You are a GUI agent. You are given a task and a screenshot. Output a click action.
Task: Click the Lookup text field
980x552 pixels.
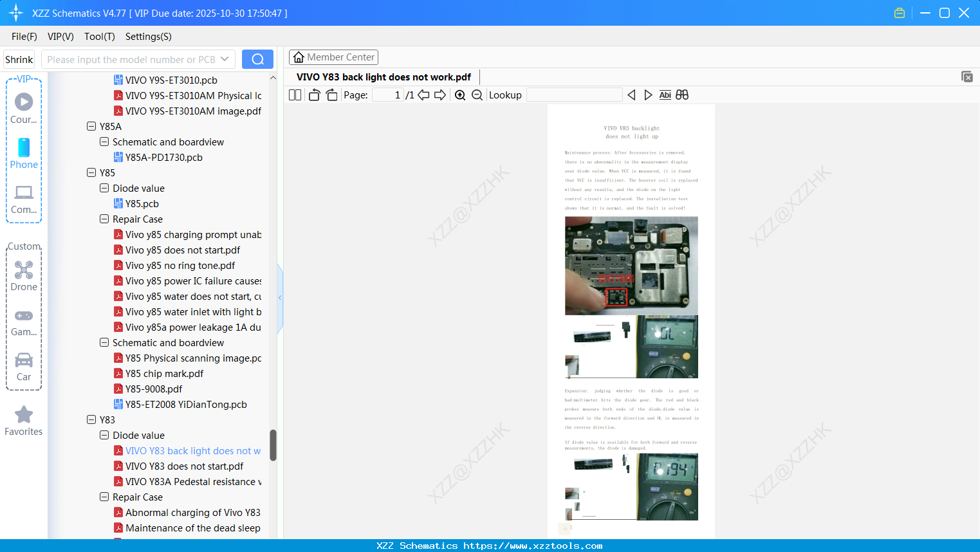(575, 95)
